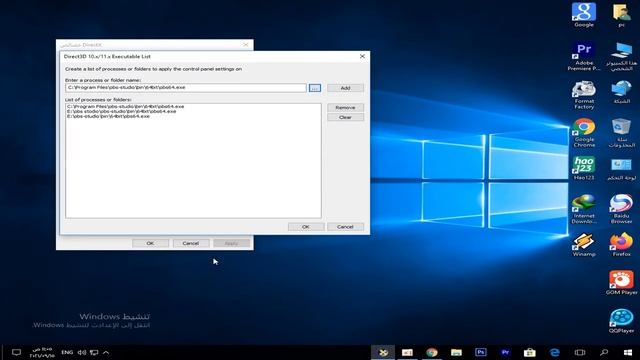This screenshot has height=360, width=640.
Task: Open the taskbar clock and date
Action: point(42,352)
